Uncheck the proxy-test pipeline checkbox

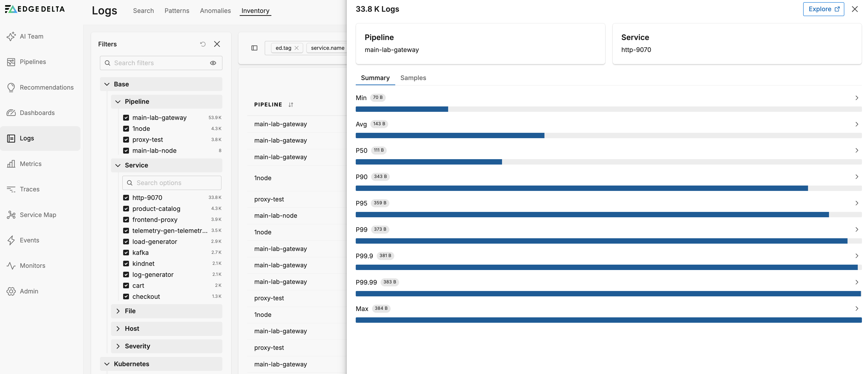tap(126, 140)
